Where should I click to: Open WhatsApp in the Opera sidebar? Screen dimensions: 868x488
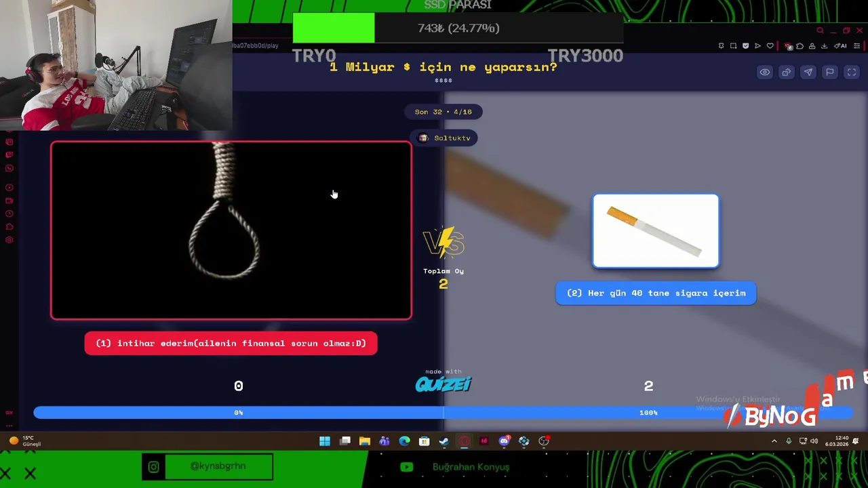pyautogui.click(x=9, y=168)
